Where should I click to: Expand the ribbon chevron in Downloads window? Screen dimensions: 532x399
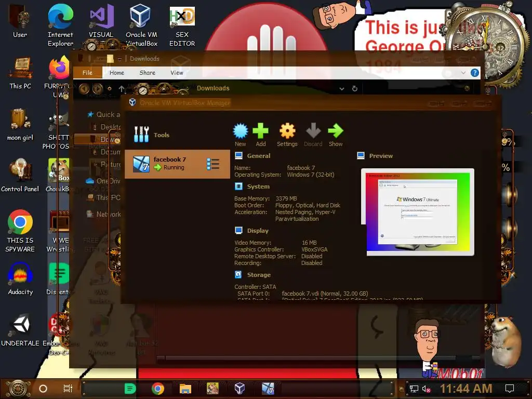[463, 73]
